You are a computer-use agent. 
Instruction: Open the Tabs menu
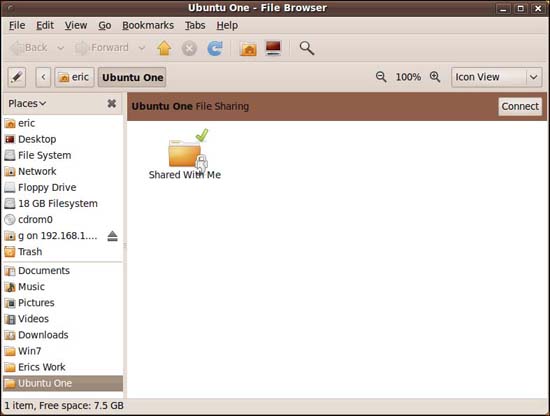click(x=195, y=25)
